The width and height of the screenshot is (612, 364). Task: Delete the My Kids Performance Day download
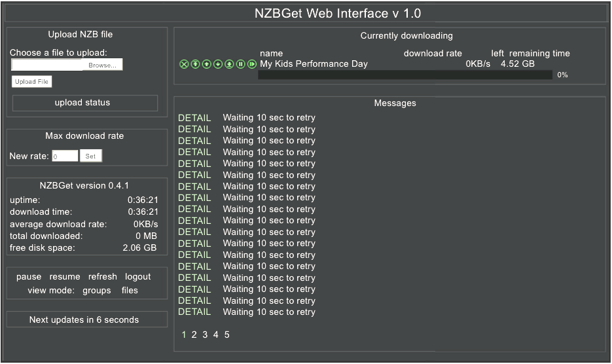click(x=184, y=64)
